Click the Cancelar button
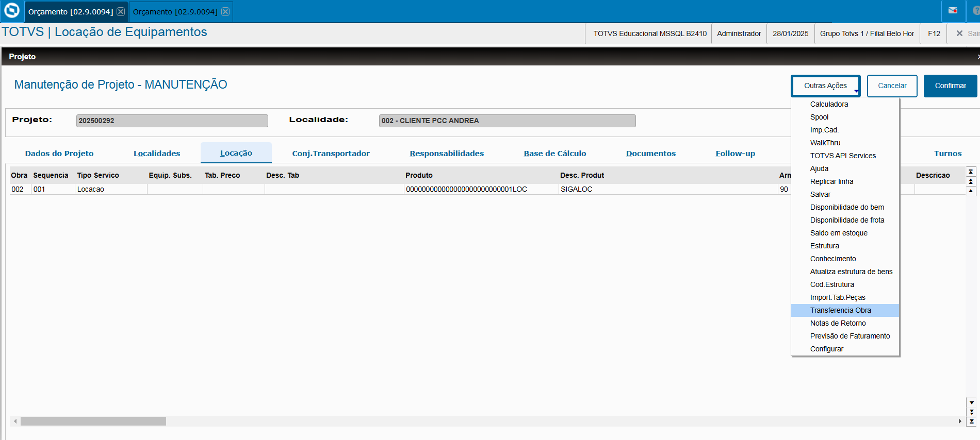 click(892, 86)
